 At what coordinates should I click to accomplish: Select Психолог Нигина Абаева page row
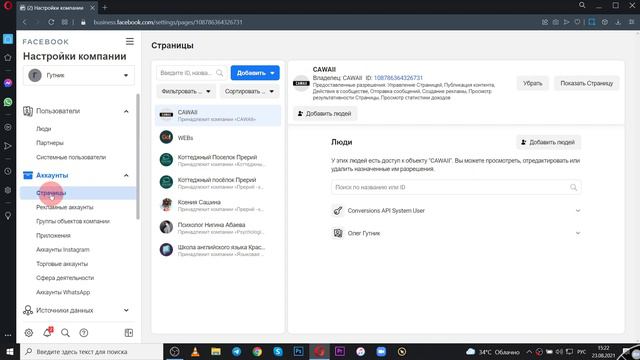tap(218, 227)
